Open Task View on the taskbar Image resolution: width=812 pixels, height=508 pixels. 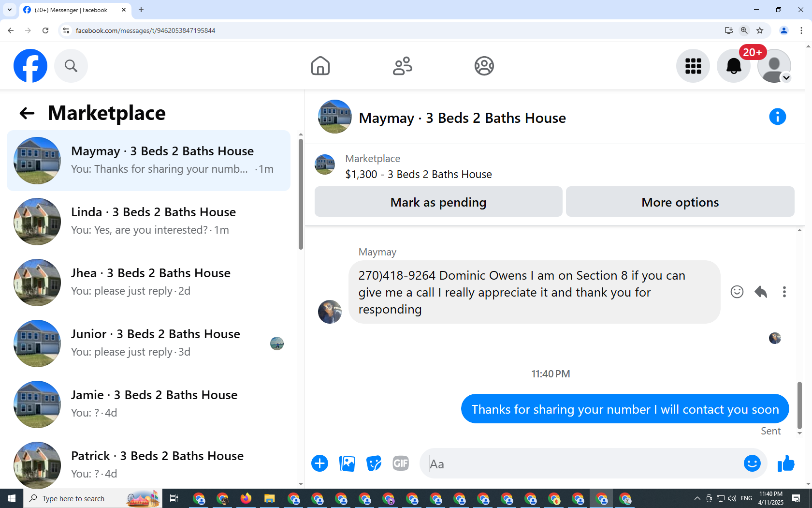pos(174,498)
